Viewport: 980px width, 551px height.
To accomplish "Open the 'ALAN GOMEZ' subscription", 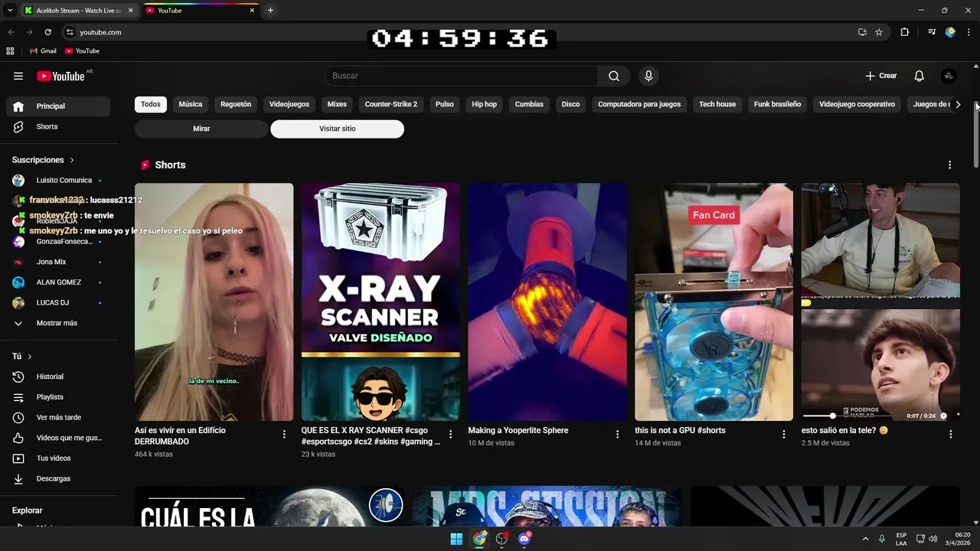I will click(x=58, y=282).
